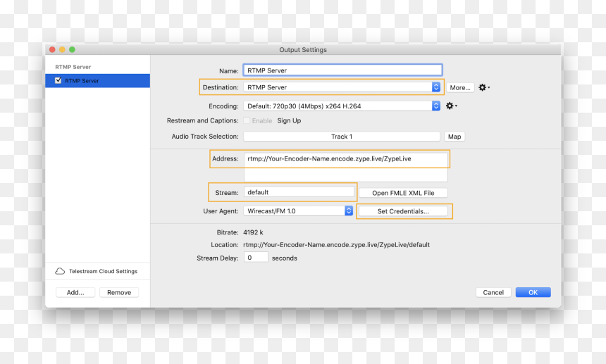Click the Location URL text
The width and height of the screenshot is (606, 364).
pos(336,245)
